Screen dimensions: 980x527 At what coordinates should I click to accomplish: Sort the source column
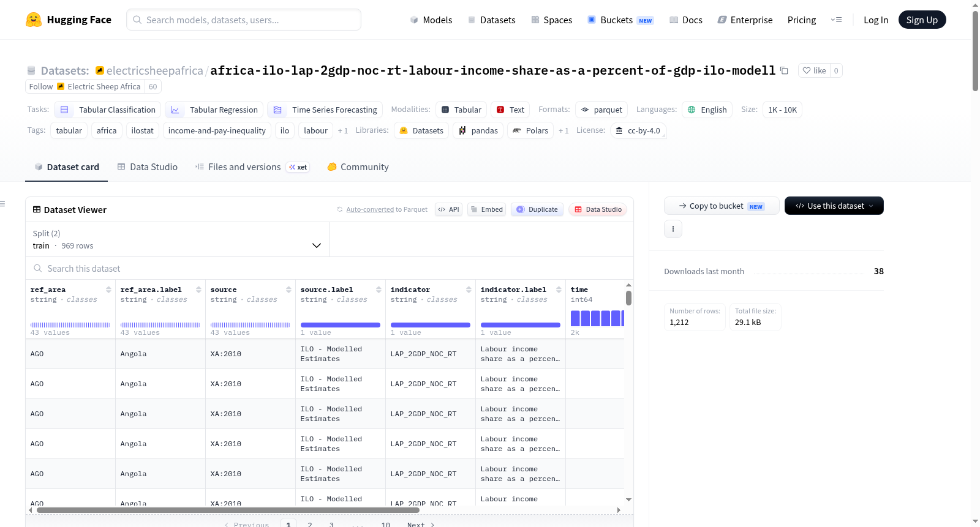(x=288, y=290)
